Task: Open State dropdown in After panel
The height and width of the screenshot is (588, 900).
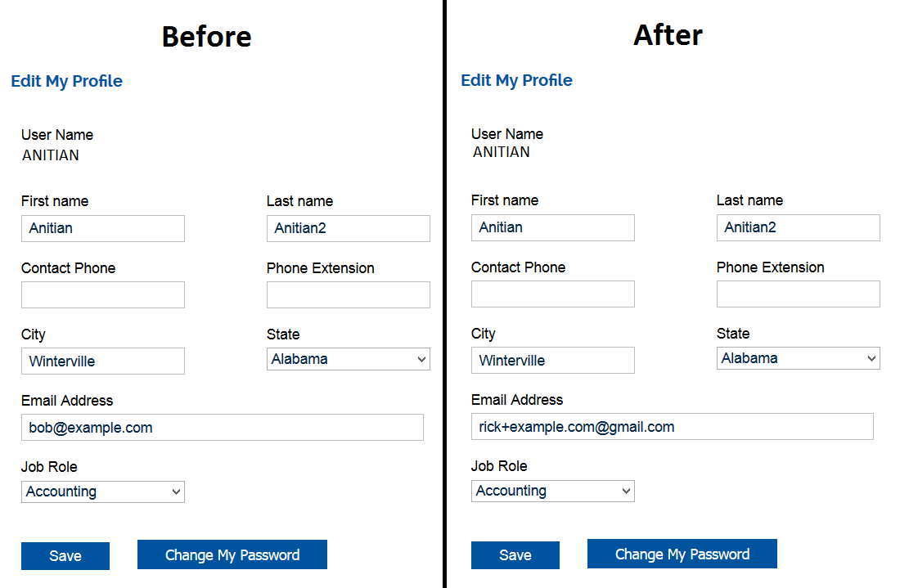Action: click(x=798, y=358)
